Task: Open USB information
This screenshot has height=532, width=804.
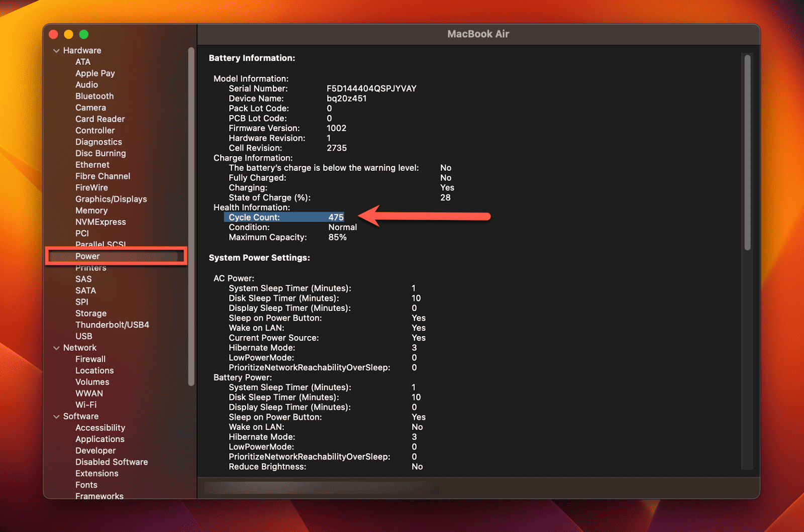Action: point(84,336)
